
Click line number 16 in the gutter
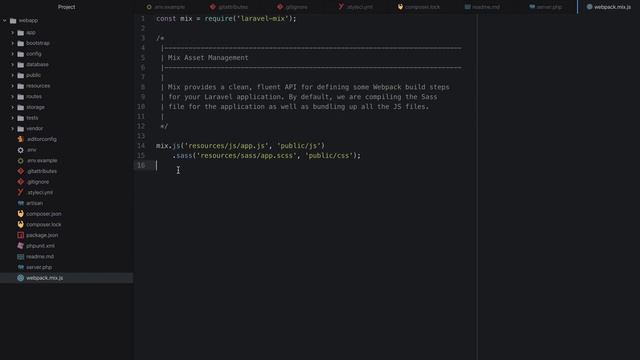coord(141,165)
